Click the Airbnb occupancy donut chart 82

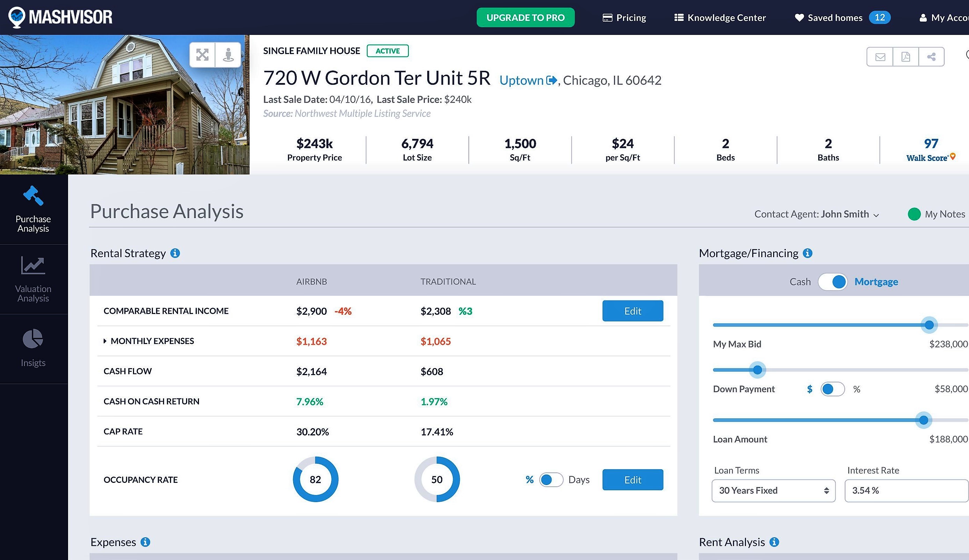pyautogui.click(x=315, y=479)
